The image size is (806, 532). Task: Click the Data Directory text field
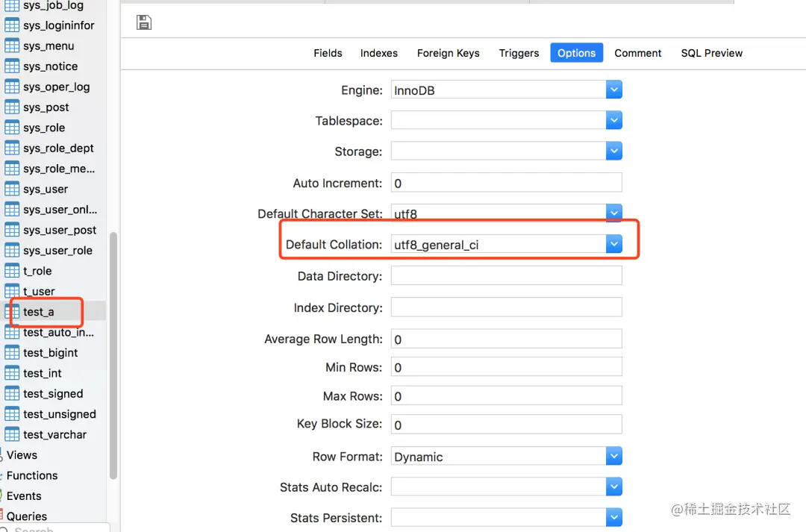(506, 275)
